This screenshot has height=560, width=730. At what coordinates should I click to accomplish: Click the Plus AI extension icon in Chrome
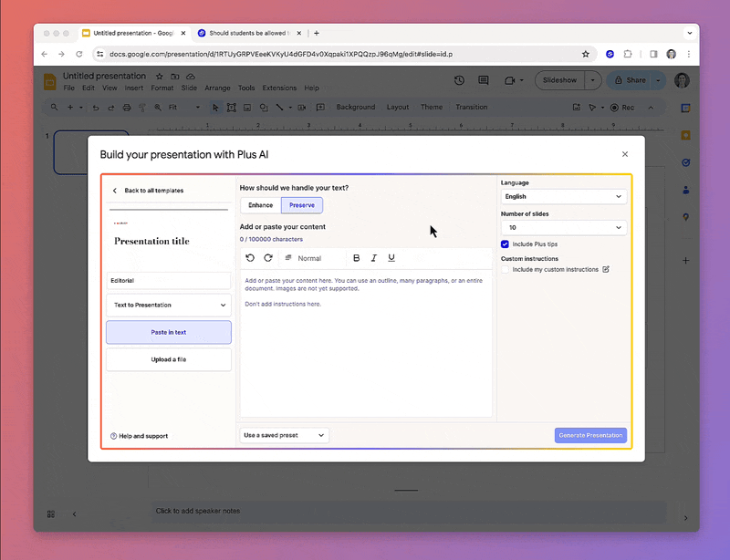(x=610, y=54)
